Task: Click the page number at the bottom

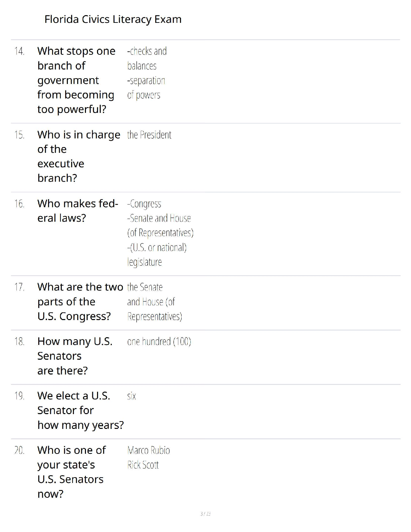Action: pyautogui.click(x=205, y=514)
